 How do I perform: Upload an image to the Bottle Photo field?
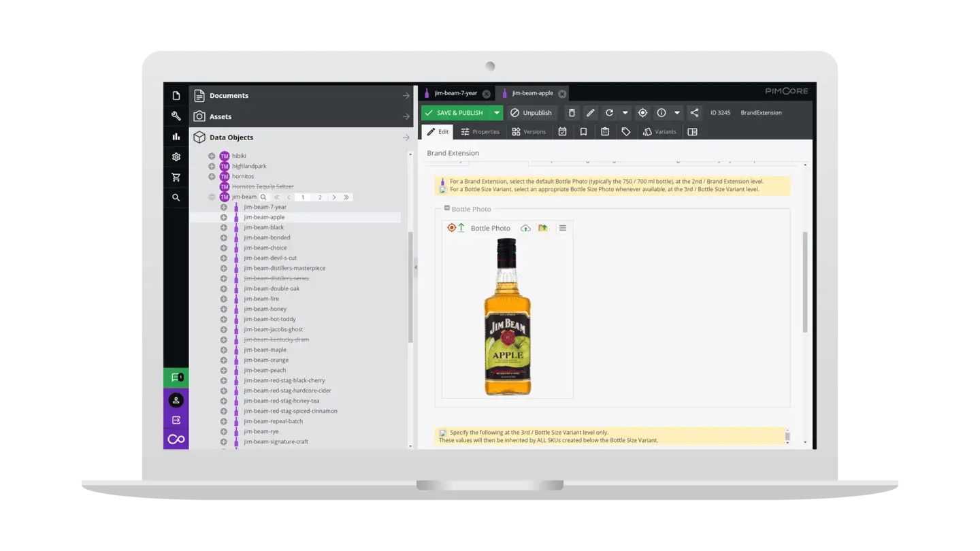[x=524, y=228]
